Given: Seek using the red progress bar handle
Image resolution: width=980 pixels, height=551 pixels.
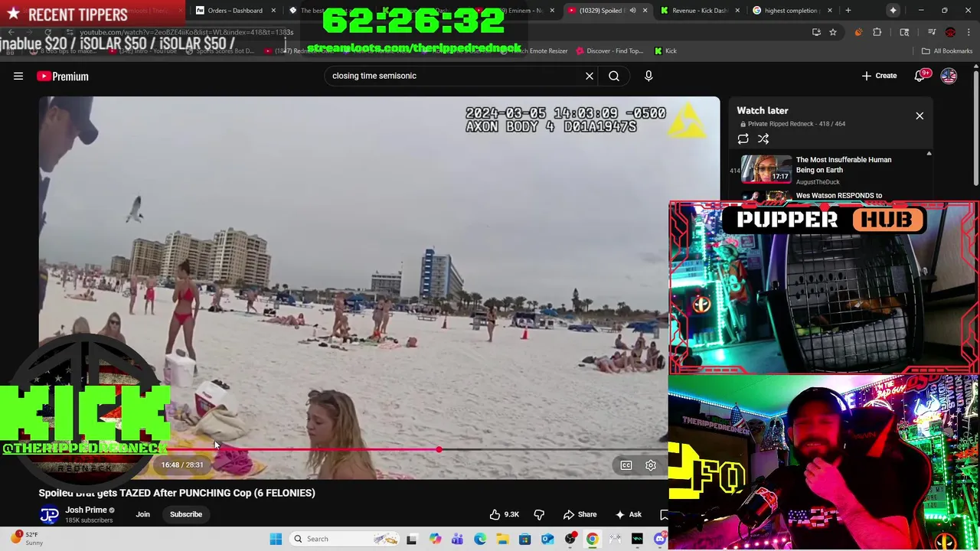Looking at the screenshot, I should [439, 450].
